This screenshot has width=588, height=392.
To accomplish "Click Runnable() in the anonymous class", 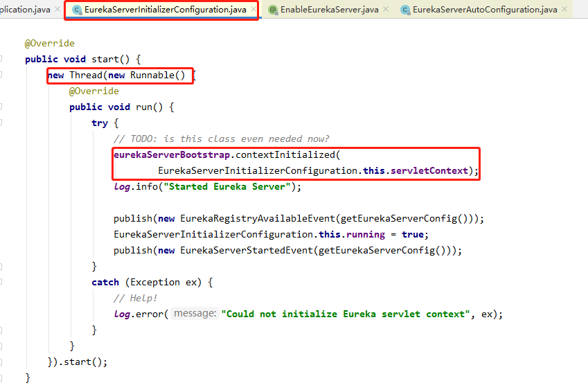I will point(157,75).
